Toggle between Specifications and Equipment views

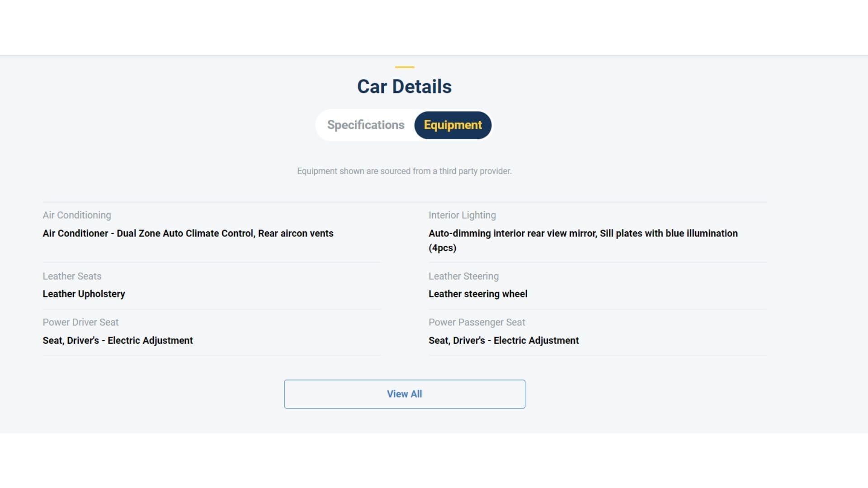[x=404, y=125]
